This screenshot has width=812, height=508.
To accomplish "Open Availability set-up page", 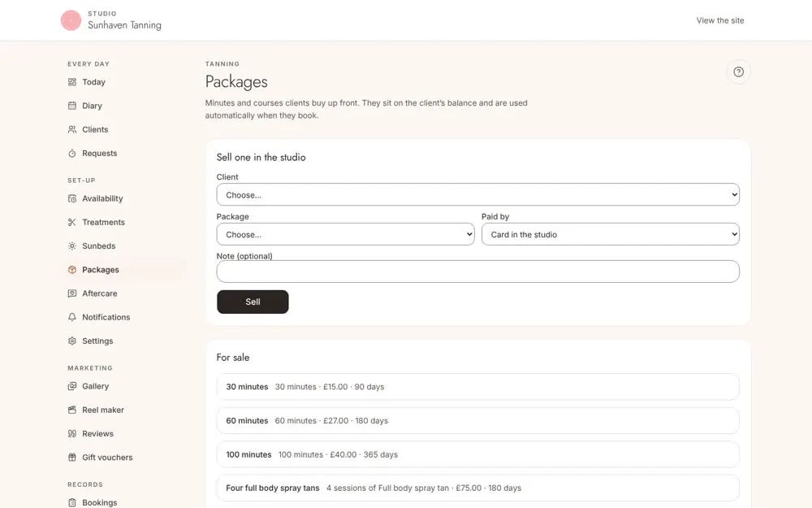I will pyautogui.click(x=102, y=198).
